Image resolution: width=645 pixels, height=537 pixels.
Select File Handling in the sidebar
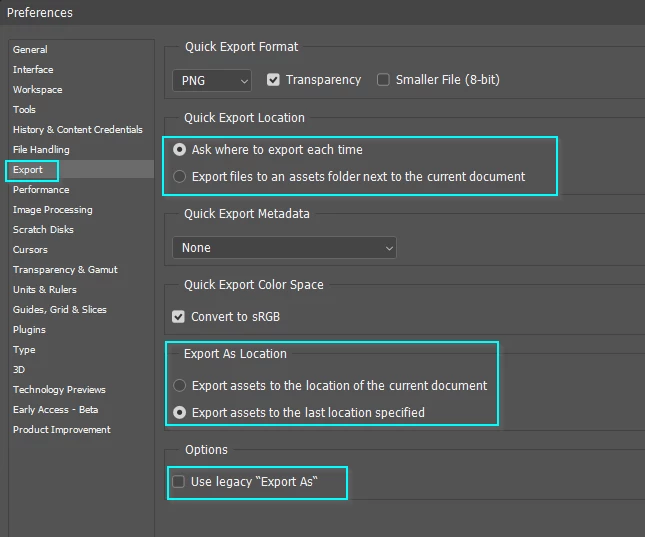(x=41, y=150)
